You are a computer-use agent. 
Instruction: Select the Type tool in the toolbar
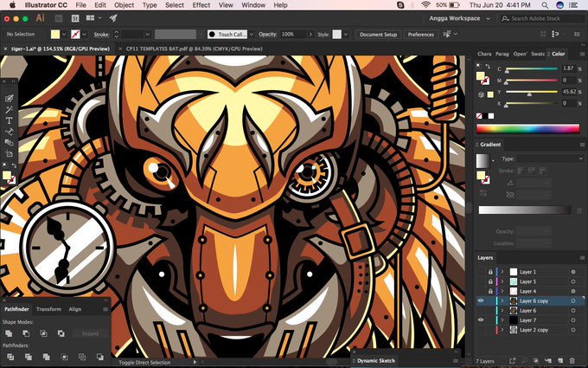[9, 120]
